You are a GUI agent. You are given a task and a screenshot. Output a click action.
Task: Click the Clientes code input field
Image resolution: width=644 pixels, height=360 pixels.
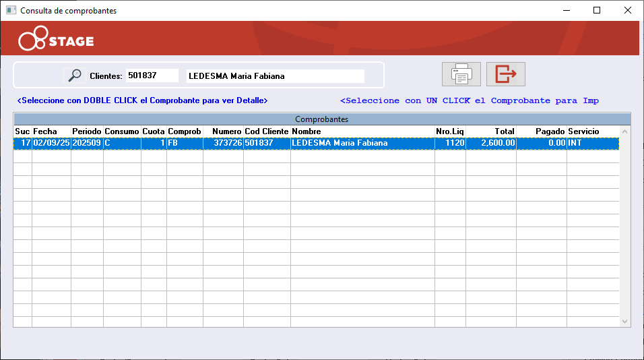(x=152, y=76)
